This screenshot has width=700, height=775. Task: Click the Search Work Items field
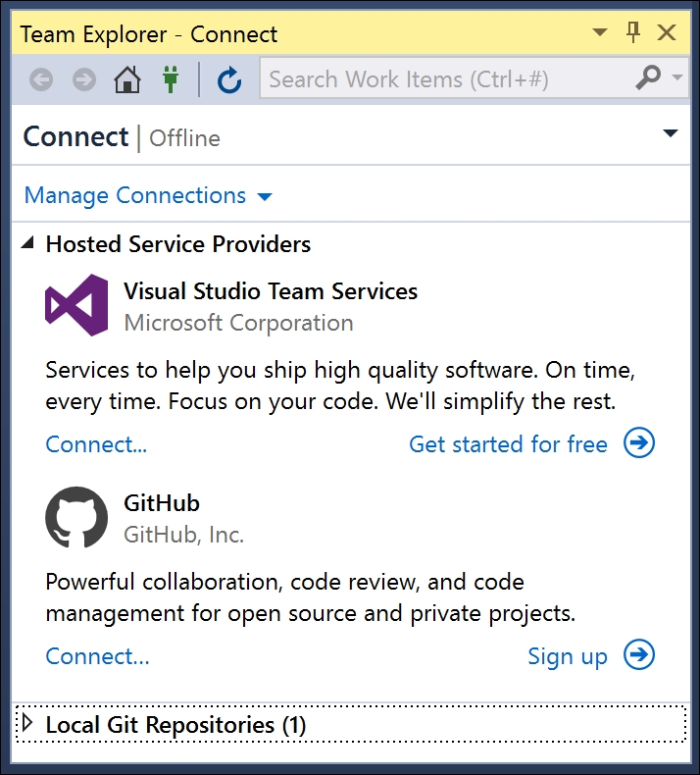click(447, 79)
